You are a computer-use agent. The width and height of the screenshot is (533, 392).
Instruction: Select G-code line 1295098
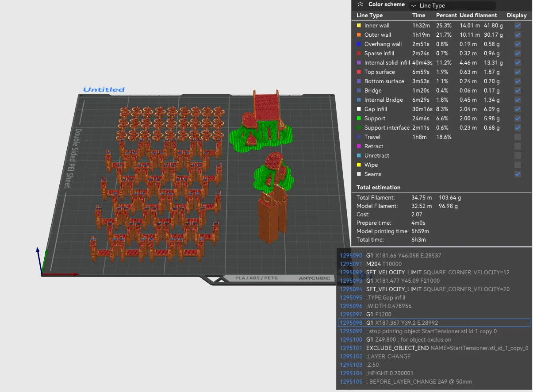tap(434, 323)
